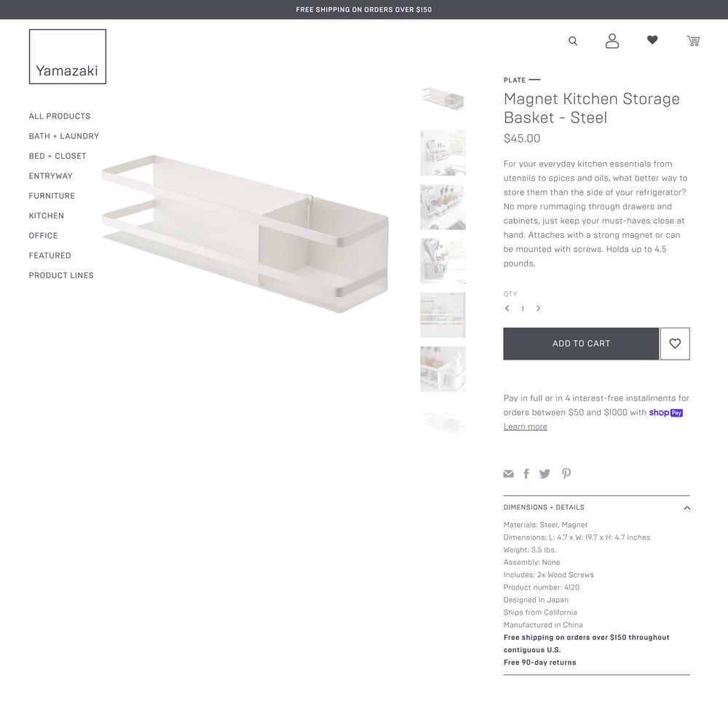728x728 pixels.
Task: Increase quantity with right arrow
Action: tap(538, 308)
